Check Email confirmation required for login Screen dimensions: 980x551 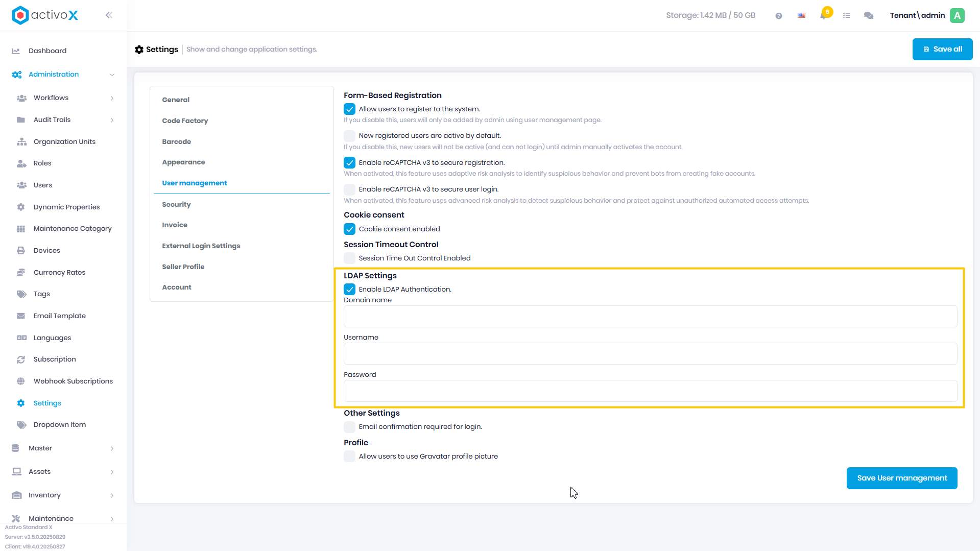(349, 427)
